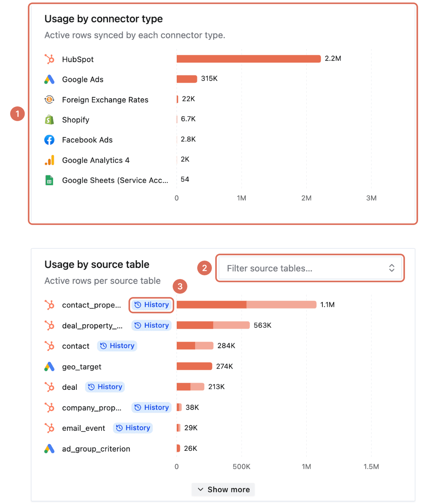423x504 pixels.
Task: Expand the list with Show more
Action: coord(223,490)
